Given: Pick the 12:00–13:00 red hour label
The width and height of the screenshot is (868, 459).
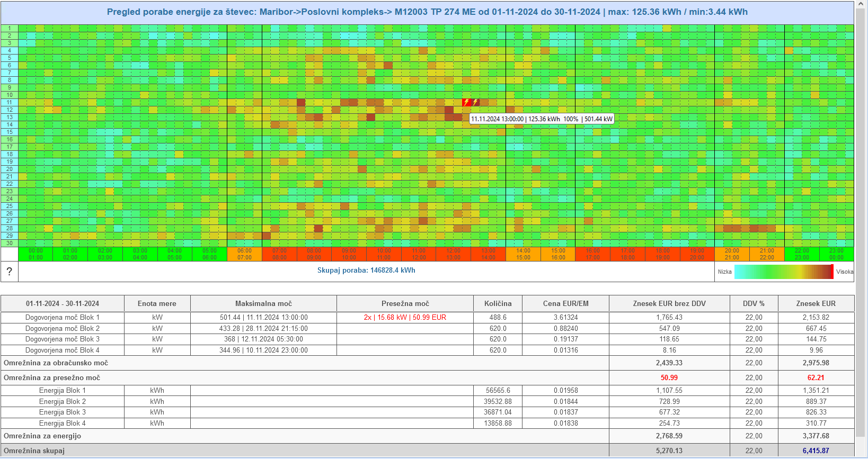Looking at the screenshot, I should (453, 254).
